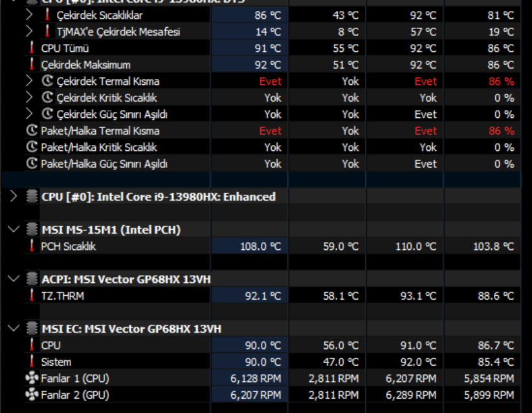
Task: Select Paket/Halka Kritik Sıcaklık label
Action: pos(99,148)
